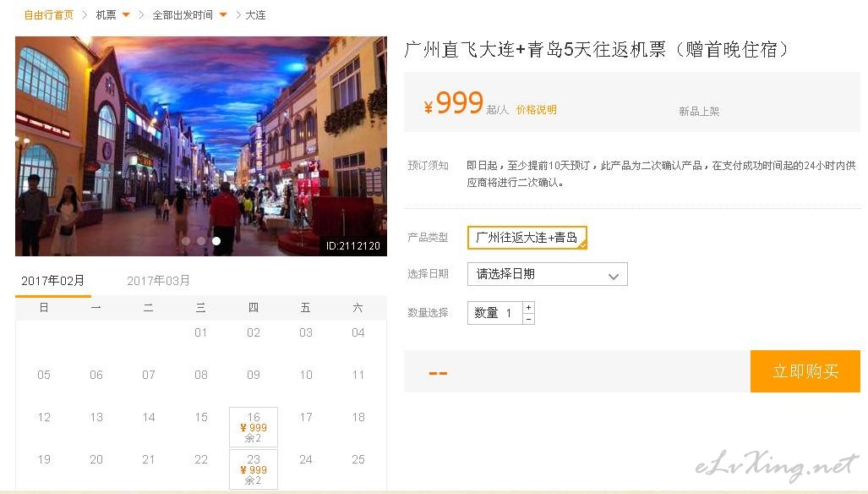The width and height of the screenshot is (868, 494).
Task: Click the ID:2112120 label on photo
Action: (x=353, y=246)
